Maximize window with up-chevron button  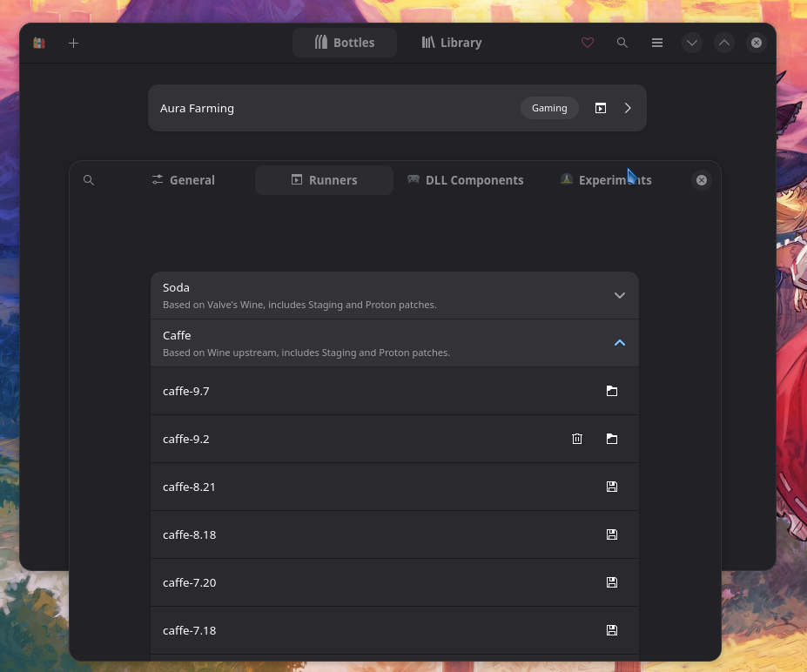[x=724, y=43]
